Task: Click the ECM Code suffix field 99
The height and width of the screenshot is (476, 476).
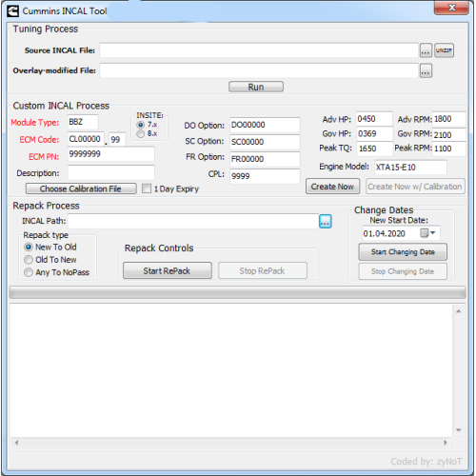Action: coord(117,140)
